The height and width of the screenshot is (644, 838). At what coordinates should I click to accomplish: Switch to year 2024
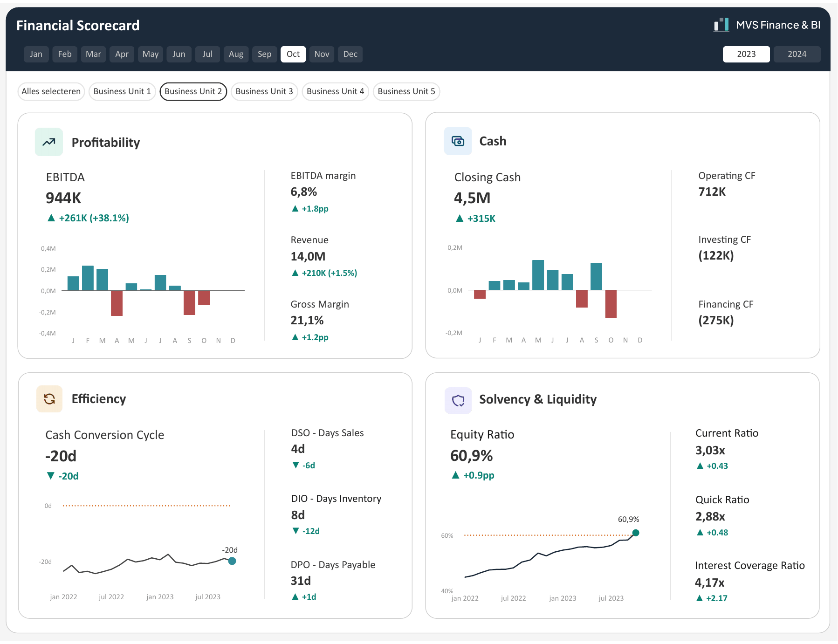[x=797, y=54]
